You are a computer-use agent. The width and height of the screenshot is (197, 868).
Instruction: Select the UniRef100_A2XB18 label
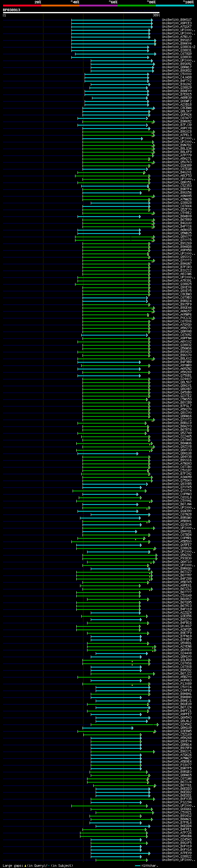[176, 104]
